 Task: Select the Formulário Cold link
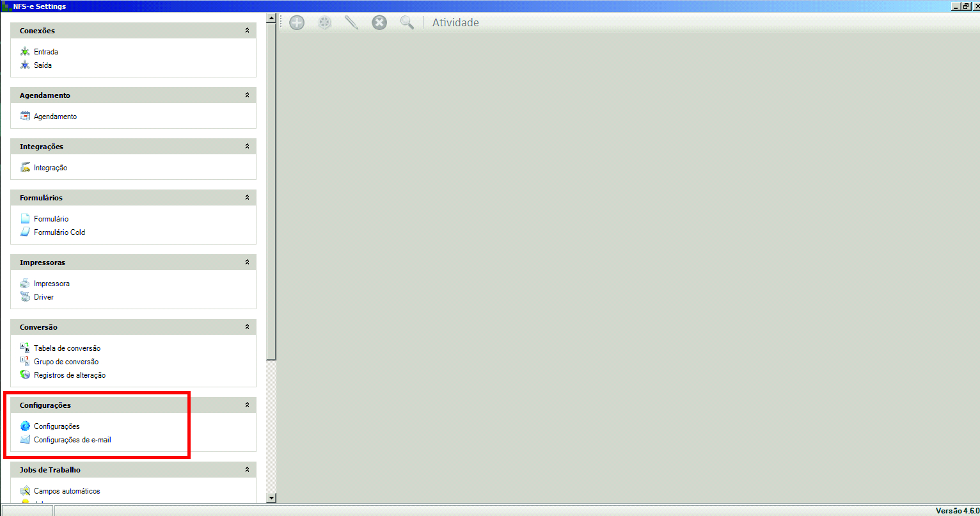pyautogui.click(x=59, y=232)
